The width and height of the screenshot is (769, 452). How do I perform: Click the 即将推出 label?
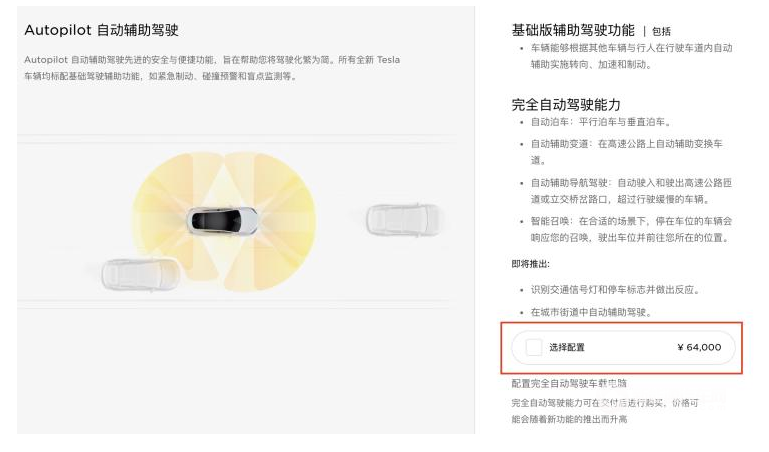click(x=531, y=264)
